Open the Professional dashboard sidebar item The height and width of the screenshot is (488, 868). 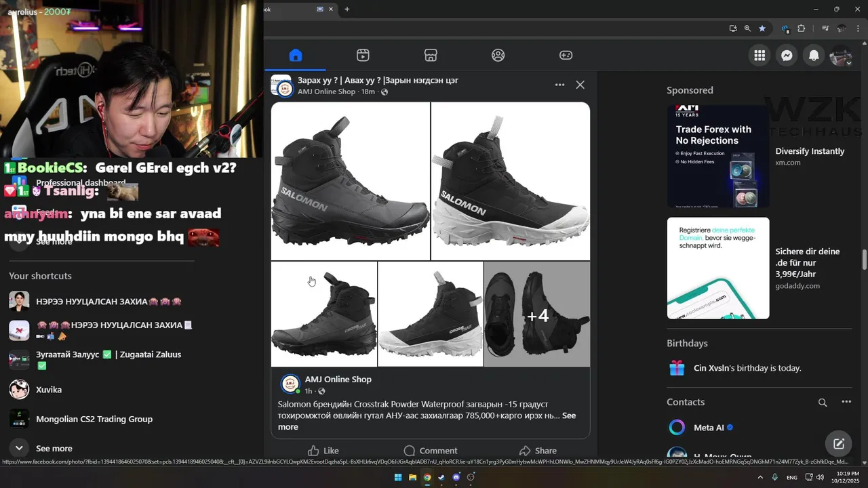81,183
